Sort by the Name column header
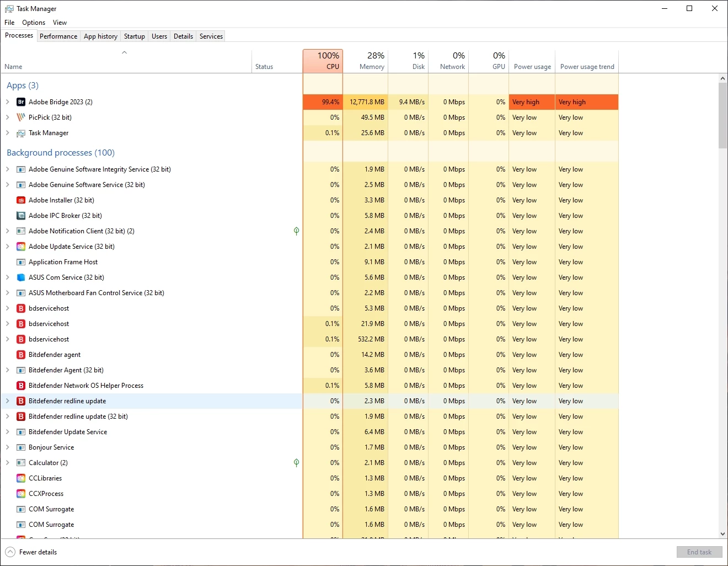Viewport: 728px width, 566px height. [x=126, y=61]
